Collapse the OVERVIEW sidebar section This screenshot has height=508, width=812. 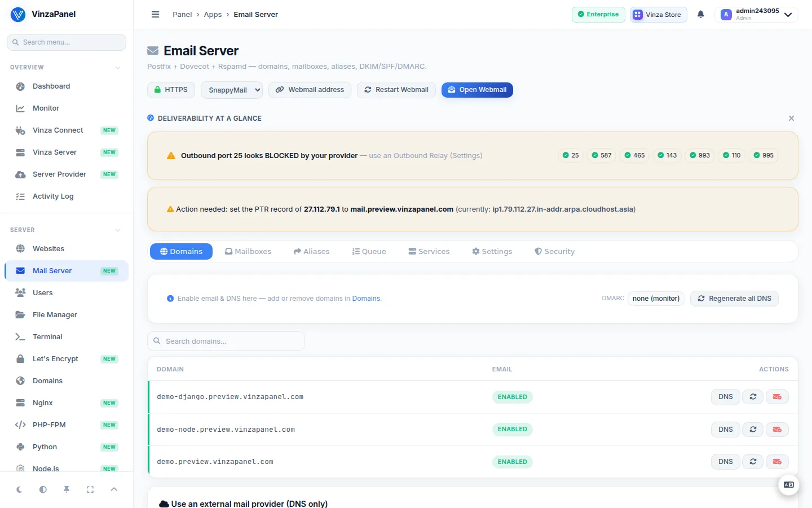[117, 68]
